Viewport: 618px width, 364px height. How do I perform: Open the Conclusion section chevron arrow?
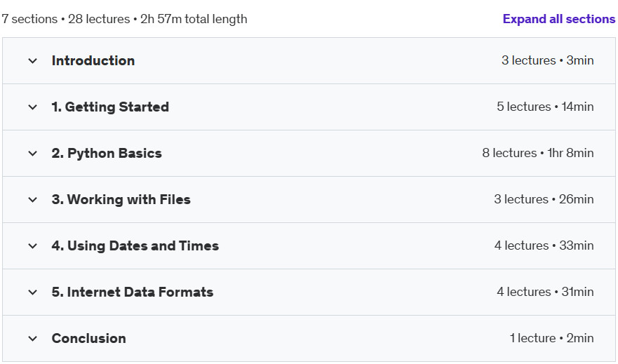coord(33,338)
